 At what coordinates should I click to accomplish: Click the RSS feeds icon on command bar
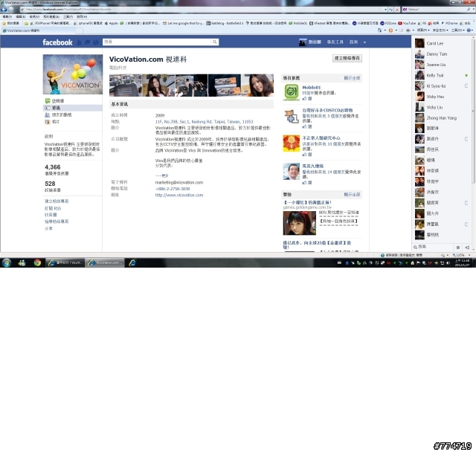tap(390, 30)
